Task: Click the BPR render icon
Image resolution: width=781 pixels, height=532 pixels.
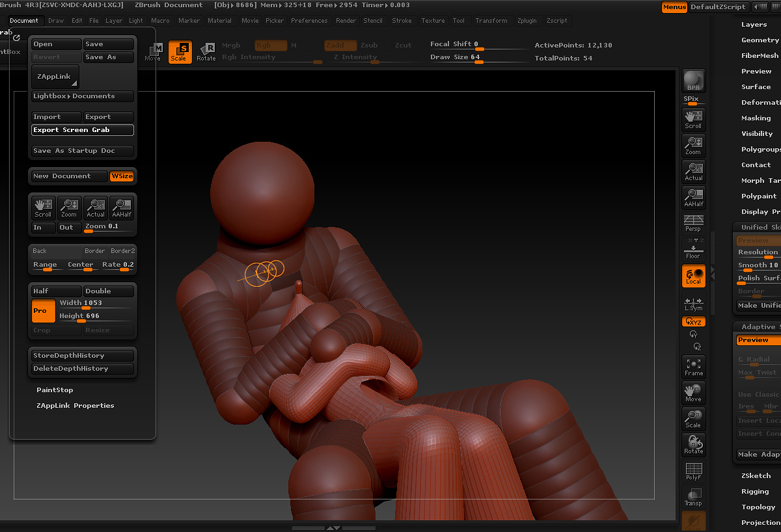Action: point(693,81)
